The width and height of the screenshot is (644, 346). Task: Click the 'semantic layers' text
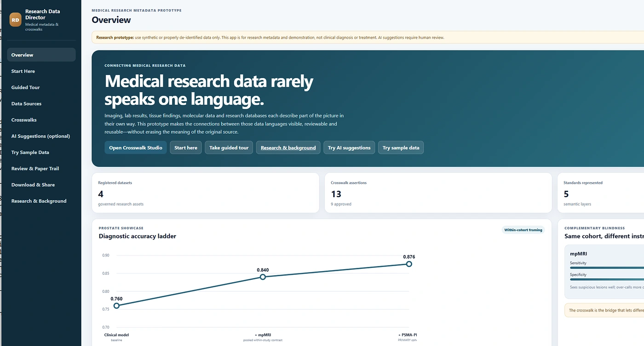[x=577, y=204]
